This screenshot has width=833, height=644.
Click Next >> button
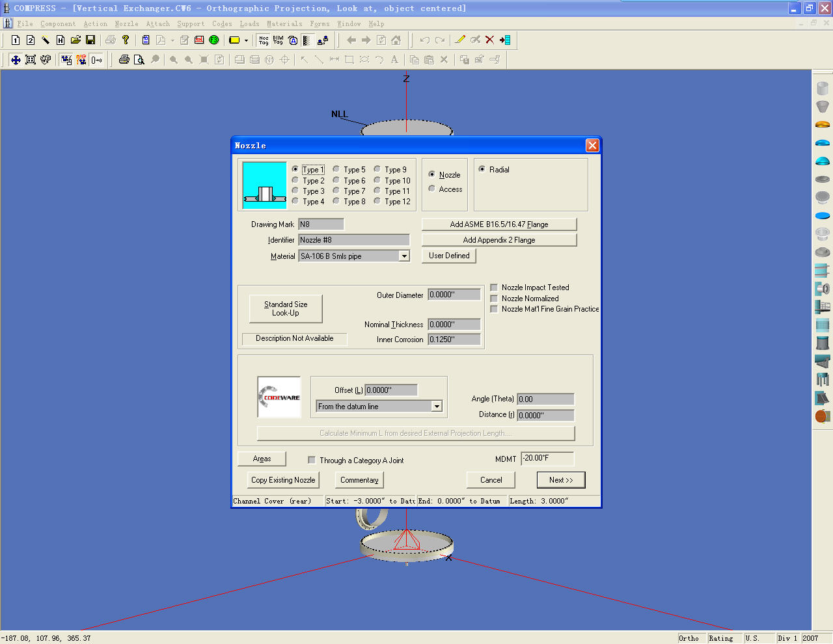(x=561, y=480)
